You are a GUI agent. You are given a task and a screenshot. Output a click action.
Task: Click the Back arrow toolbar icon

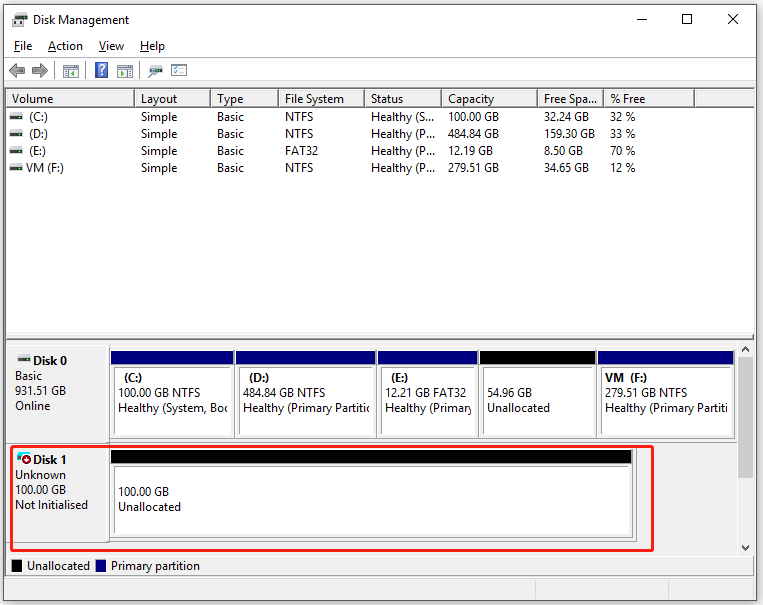coord(17,71)
